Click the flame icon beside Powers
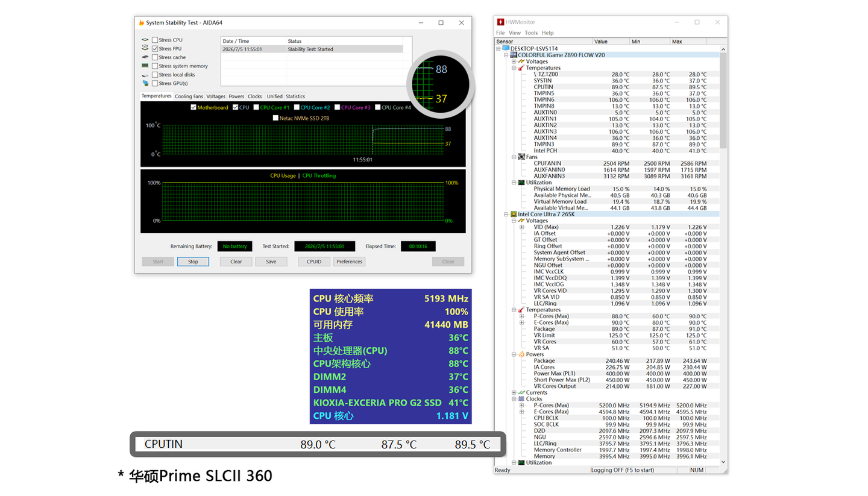 click(521, 354)
